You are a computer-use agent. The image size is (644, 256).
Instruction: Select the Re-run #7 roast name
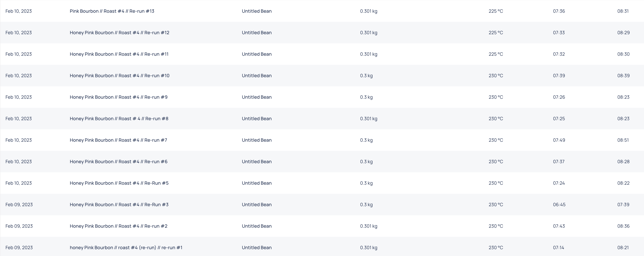[x=118, y=140]
